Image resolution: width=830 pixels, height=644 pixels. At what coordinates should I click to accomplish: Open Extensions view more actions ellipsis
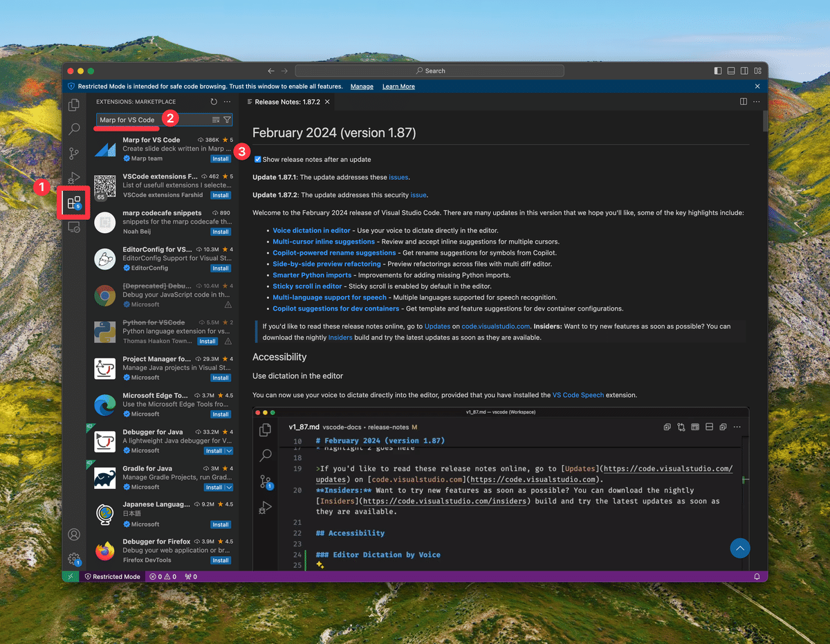pos(227,102)
